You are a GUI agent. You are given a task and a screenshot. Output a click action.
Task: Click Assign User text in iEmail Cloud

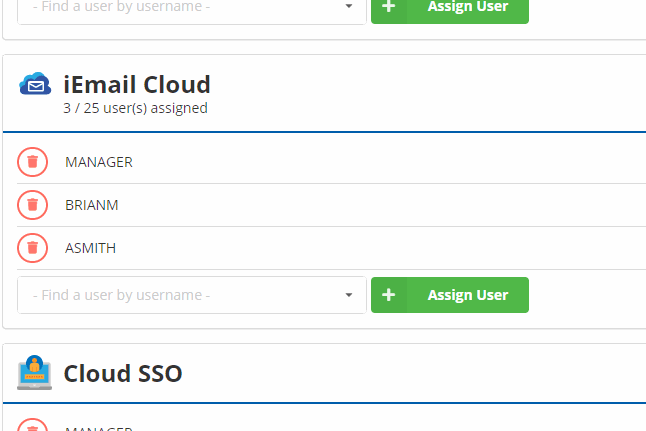pyautogui.click(x=467, y=295)
